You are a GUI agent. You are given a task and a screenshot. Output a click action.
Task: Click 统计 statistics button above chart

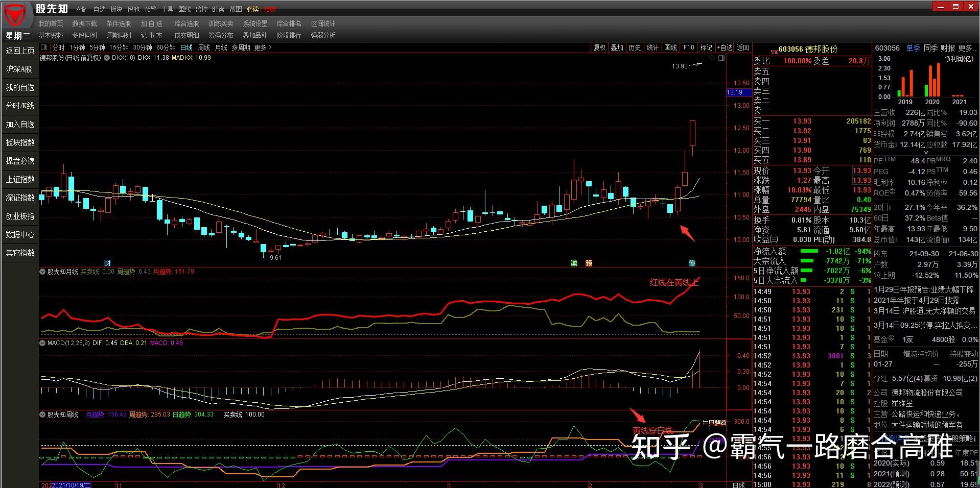(653, 47)
